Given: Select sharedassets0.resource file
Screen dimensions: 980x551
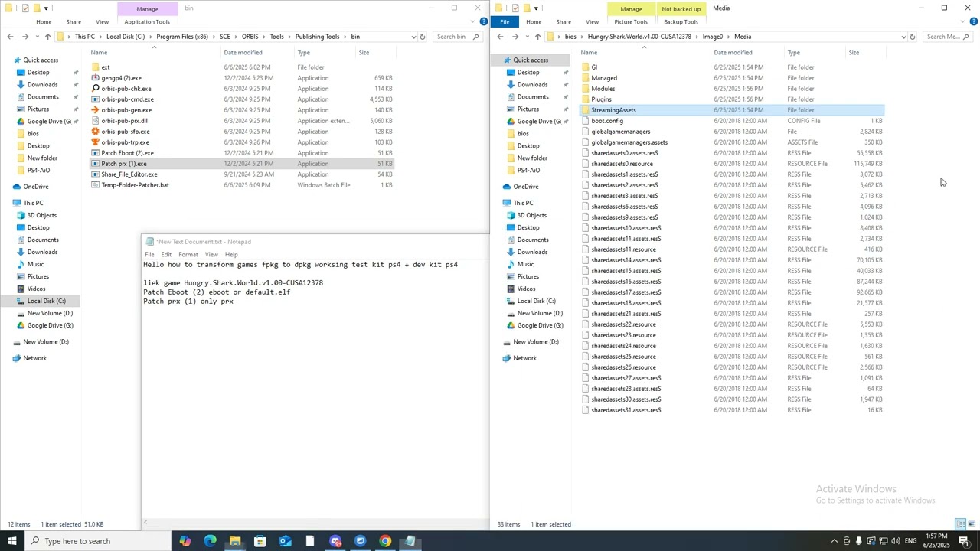Looking at the screenshot, I should point(622,164).
